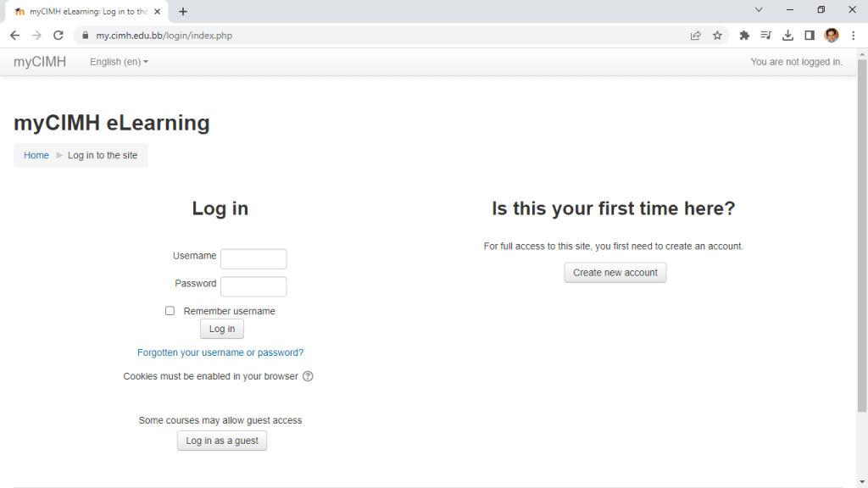Minimize the browser window

790,9
